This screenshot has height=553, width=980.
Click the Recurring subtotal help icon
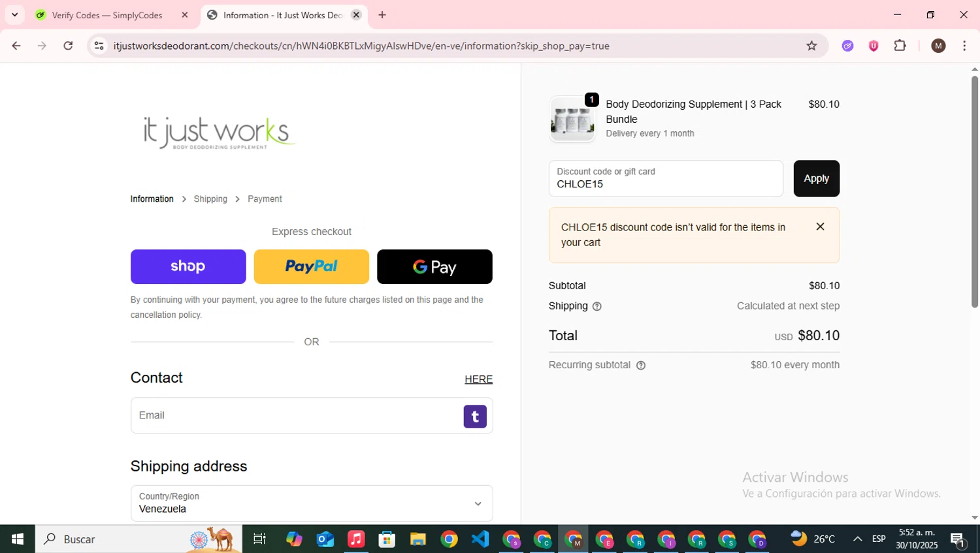point(641,366)
